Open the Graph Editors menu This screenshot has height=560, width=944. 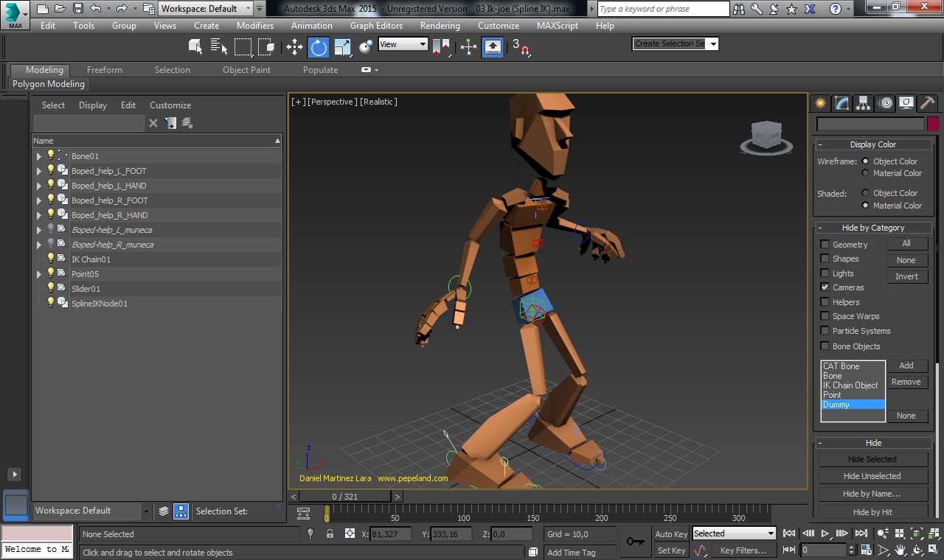tap(376, 25)
